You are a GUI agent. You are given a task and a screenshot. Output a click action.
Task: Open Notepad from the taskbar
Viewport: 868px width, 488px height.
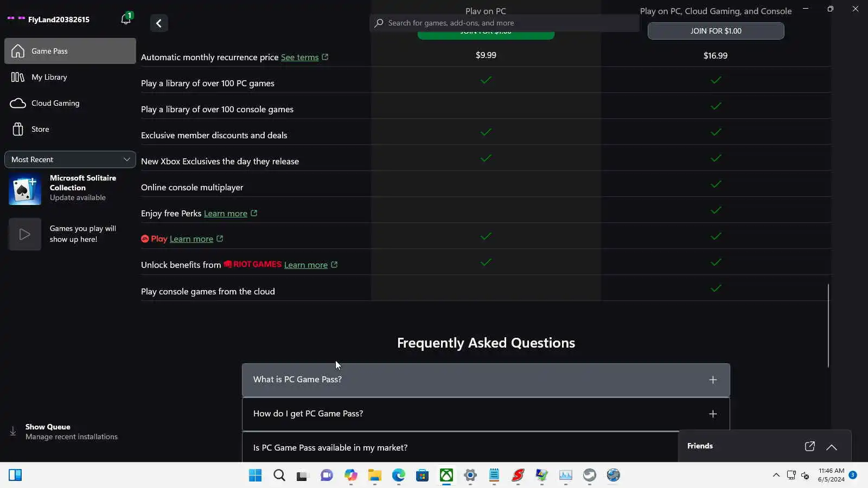[494, 476]
